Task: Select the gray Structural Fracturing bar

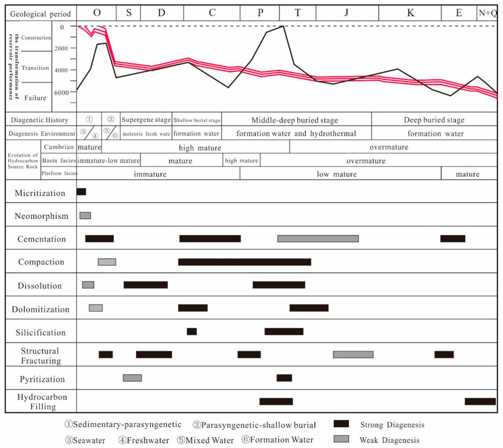Action: click(x=353, y=354)
